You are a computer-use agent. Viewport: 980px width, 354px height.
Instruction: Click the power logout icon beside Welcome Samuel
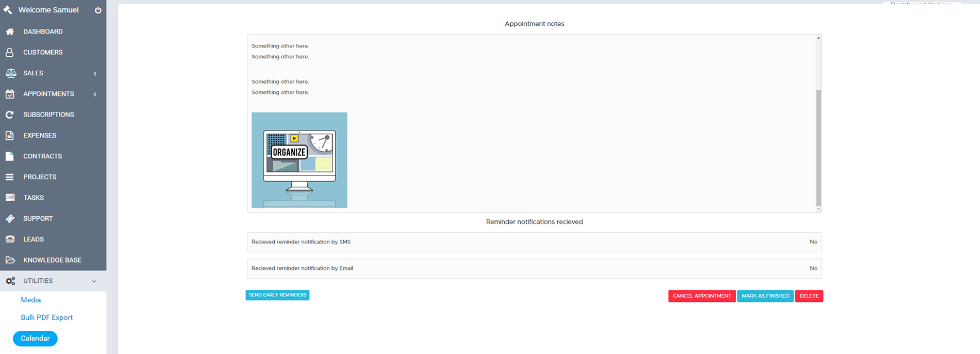pos(98,10)
